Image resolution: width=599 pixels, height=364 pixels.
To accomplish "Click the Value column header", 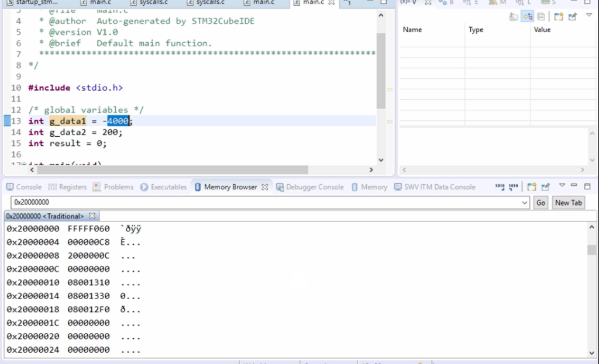I will (564, 30).
